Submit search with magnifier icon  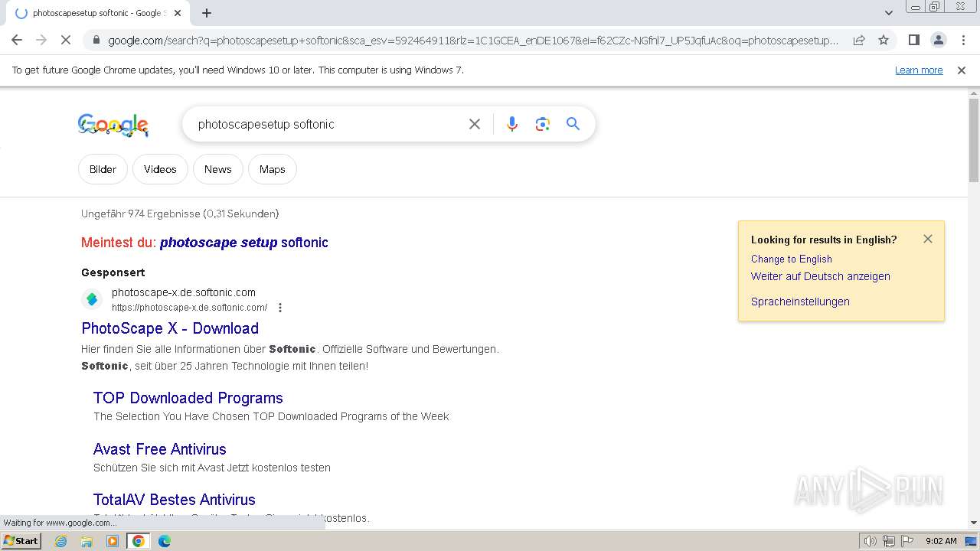coord(573,124)
